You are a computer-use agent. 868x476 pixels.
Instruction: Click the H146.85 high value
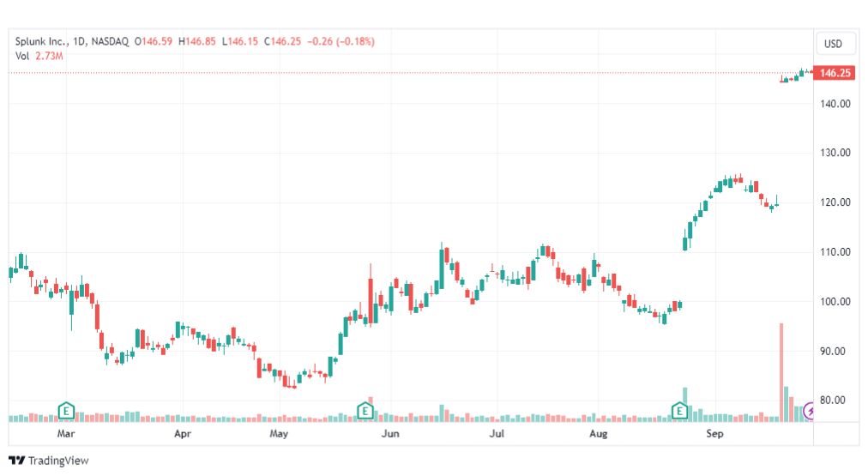pyautogui.click(x=197, y=41)
